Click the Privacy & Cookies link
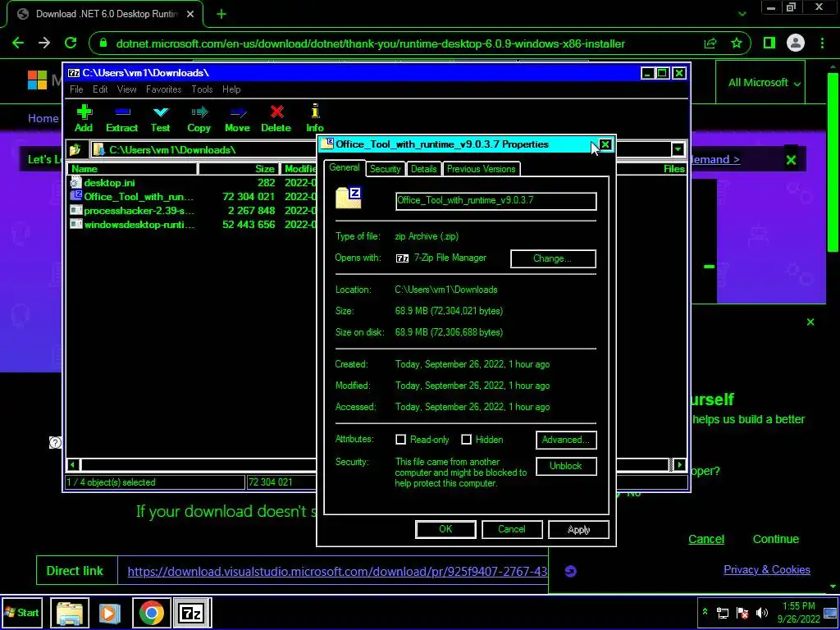Image resolution: width=840 pixels, height=630 pixels. click(767, 569)
